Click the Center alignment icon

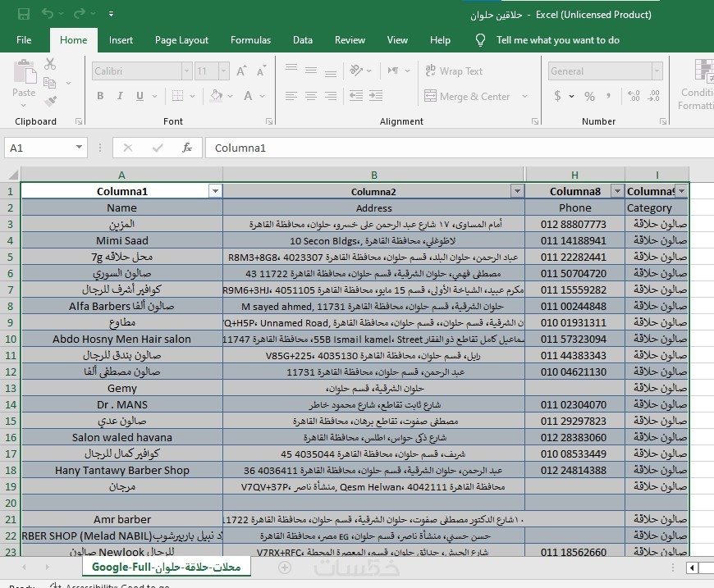pos(311,96)
